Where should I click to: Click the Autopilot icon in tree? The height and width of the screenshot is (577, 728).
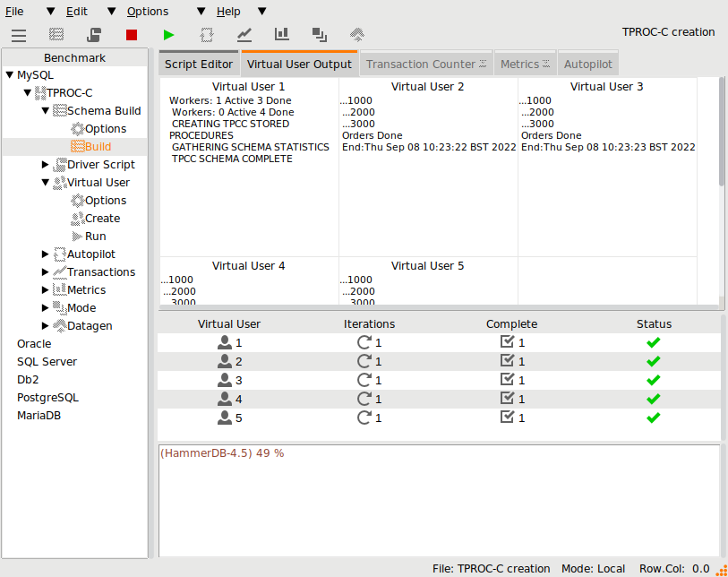click(x=59, y=254)
